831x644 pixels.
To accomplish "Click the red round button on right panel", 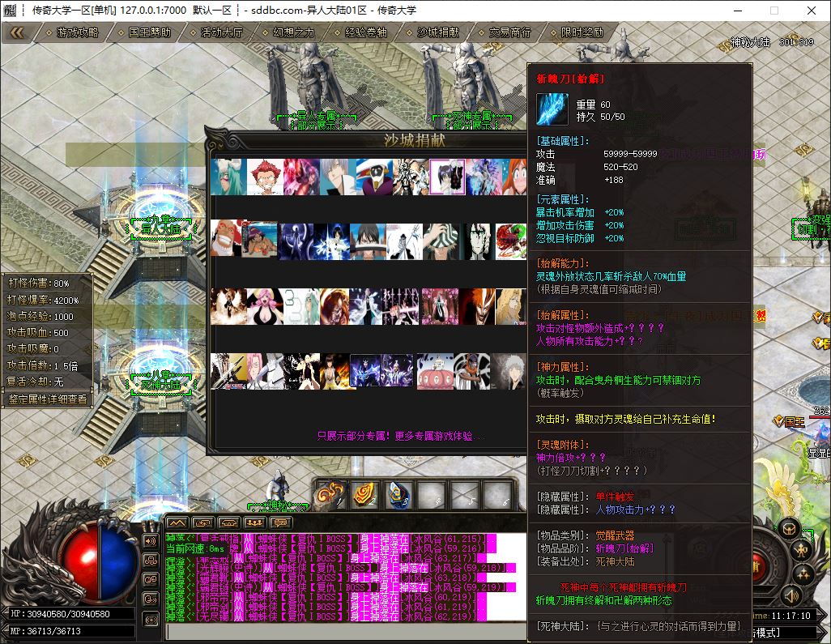I will tap(758, 566).
